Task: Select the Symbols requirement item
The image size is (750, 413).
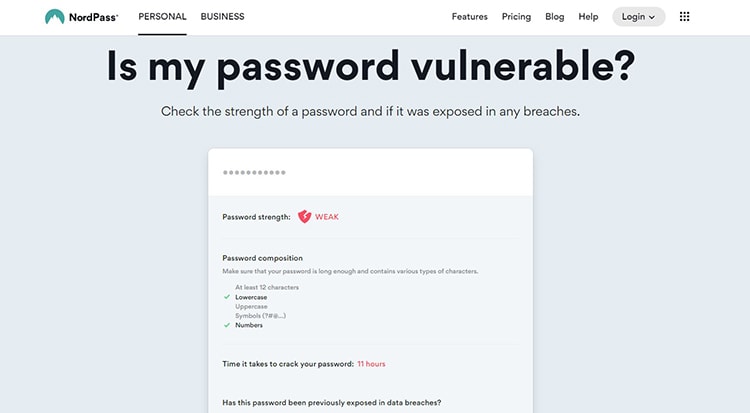Action: (261, 316)
